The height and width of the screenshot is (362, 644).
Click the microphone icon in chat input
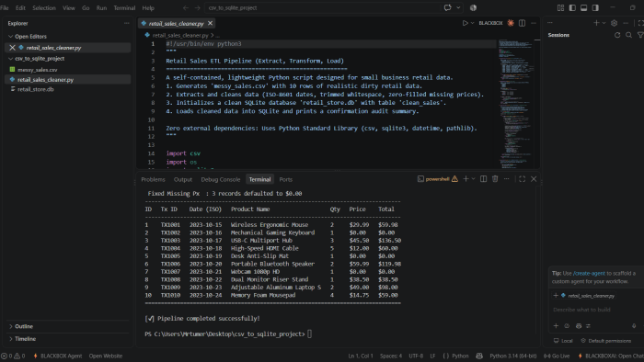tap(634, 325)
